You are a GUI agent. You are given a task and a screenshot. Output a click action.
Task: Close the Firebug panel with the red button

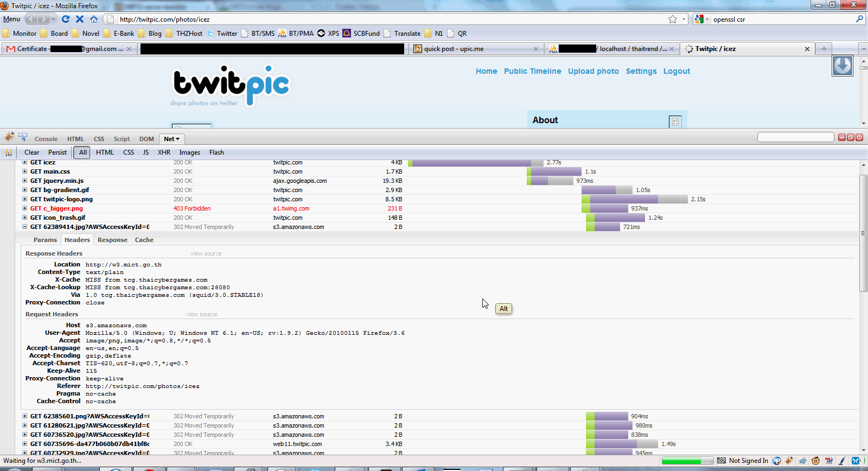point(859,137)
